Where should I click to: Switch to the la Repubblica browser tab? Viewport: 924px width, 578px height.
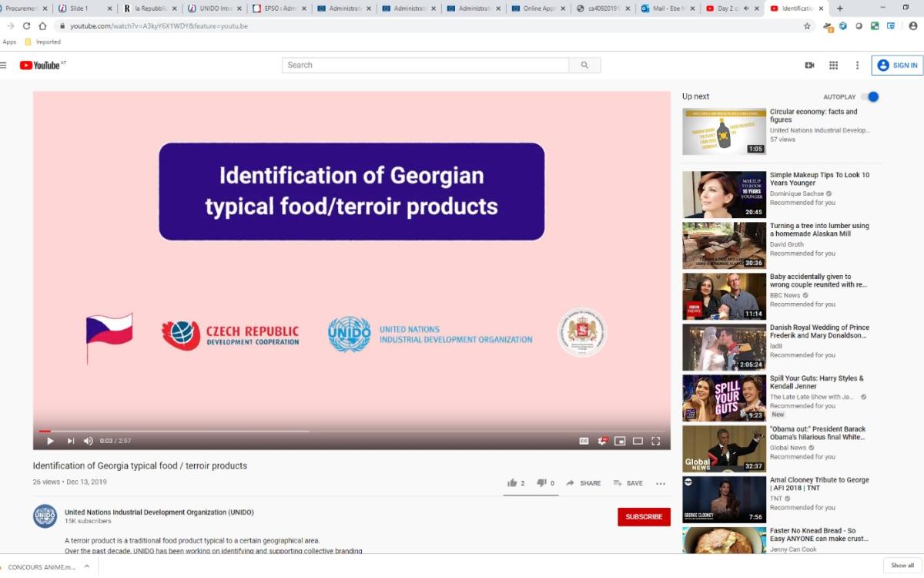tap(150, 8)
